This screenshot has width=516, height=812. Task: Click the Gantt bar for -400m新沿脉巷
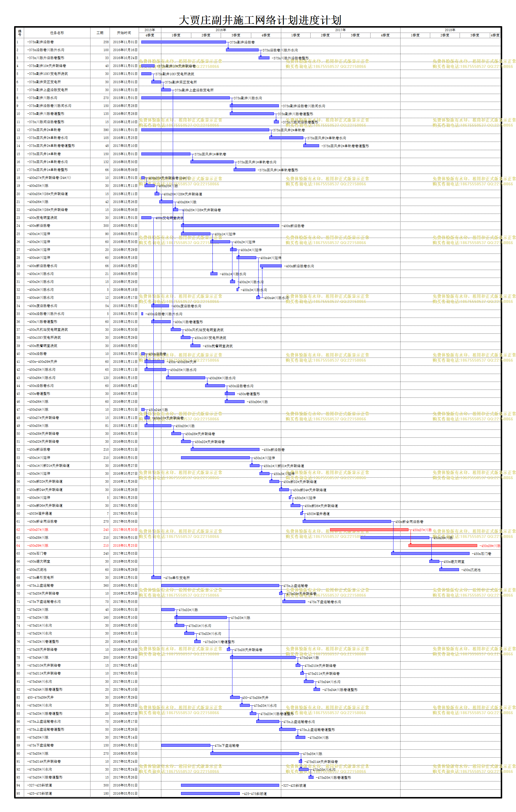click(x=230, y=226)
